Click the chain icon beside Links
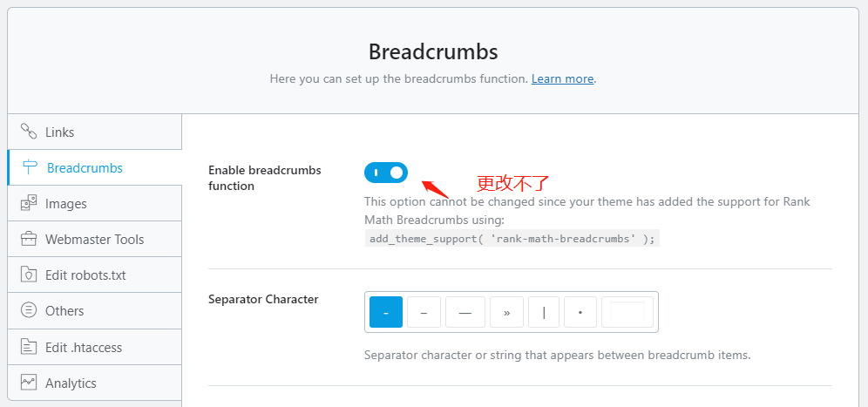 28,132
